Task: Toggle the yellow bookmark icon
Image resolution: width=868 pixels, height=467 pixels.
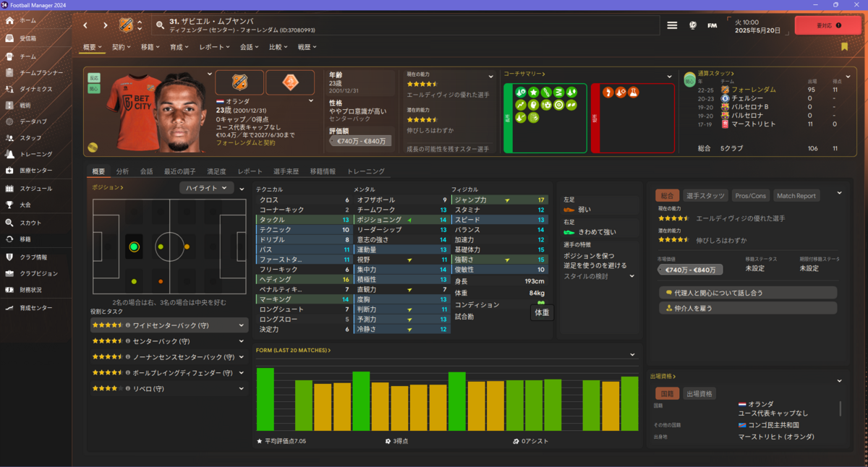Action: point(844,47)
